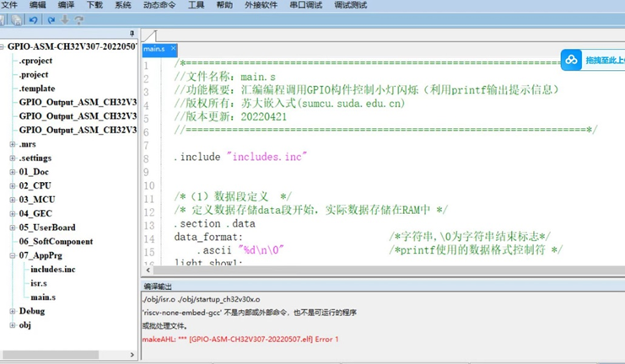This screenshot has width=625, height=364.
Task: Click the grey down-arrow toolbar icon
Action: tap(65, 19)
